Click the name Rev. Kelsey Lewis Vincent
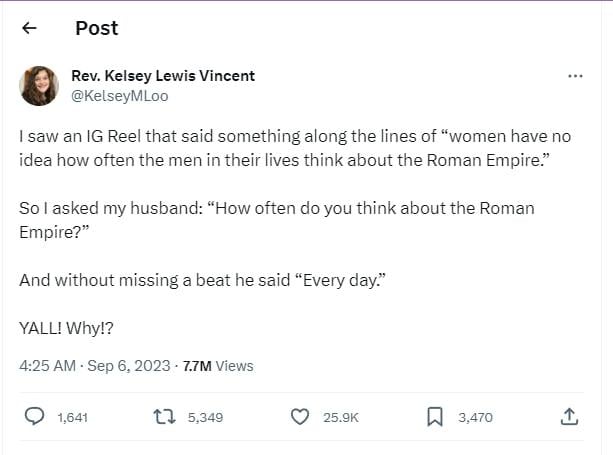This screenshot has height=455, width=613. [x=163, y=76]
